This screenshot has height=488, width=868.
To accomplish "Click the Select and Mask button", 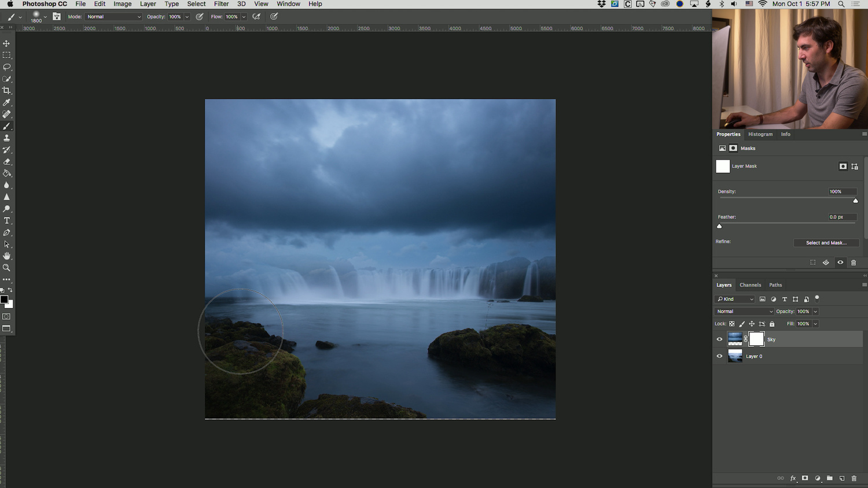I will [x=826, y=243].
